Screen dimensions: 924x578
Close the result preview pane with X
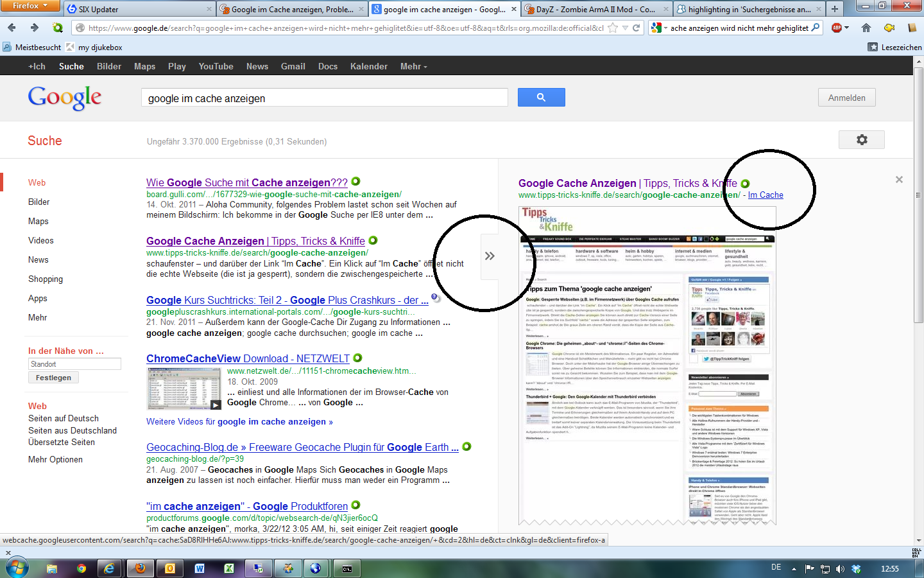coord(899,180)
